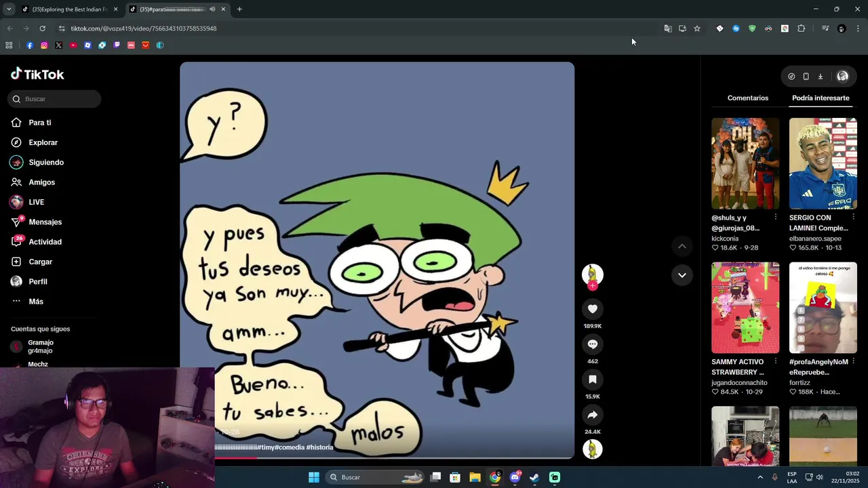Open Windows Start menu
The height and width of the screenshot is (488, 868).
coord(314,477)
